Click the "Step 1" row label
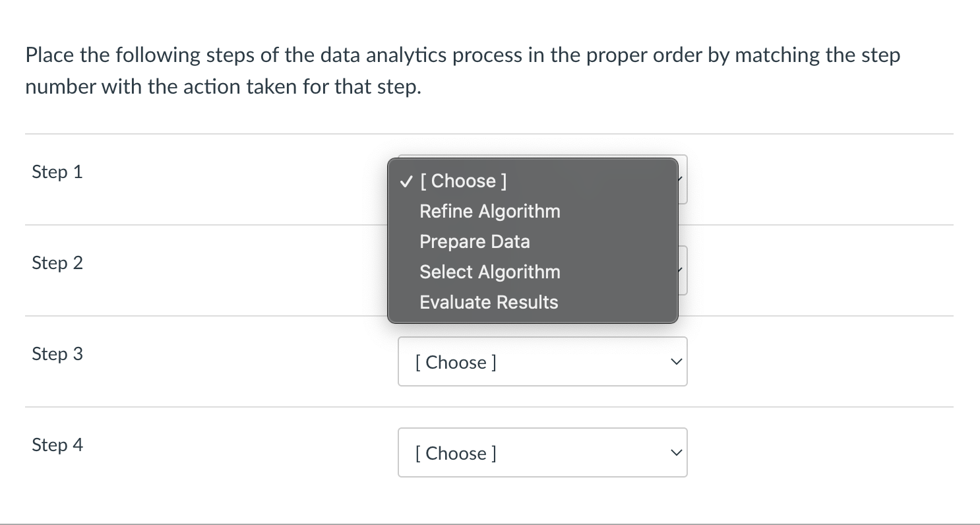The width and height of the screenshot is (980, 525). click(x=57, y=172)
